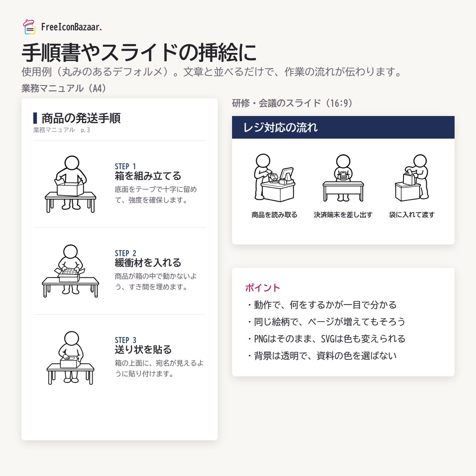476x476 pixels.
Task: Click the page note 業務マニュアル p.3
Action: pos(62,130)
